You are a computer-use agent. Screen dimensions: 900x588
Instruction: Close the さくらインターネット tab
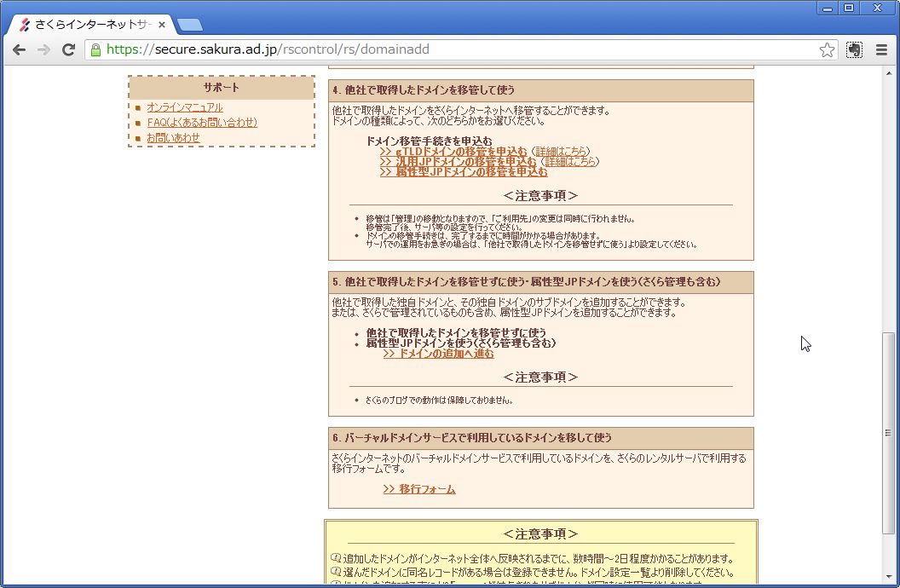click(162, 25)
